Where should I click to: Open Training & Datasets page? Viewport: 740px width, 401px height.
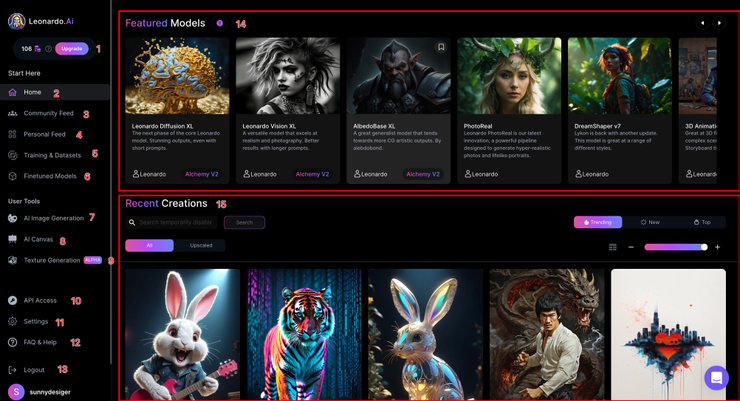pos(52,155)
